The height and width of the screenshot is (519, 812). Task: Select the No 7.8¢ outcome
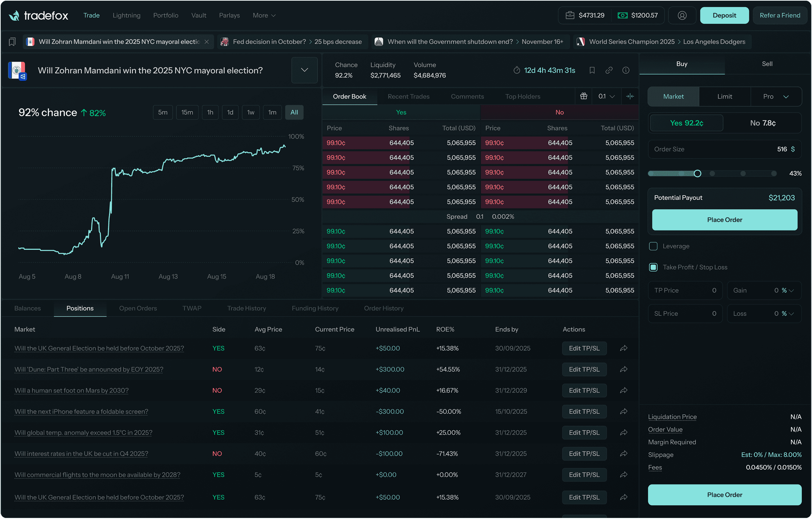point(763,123)
